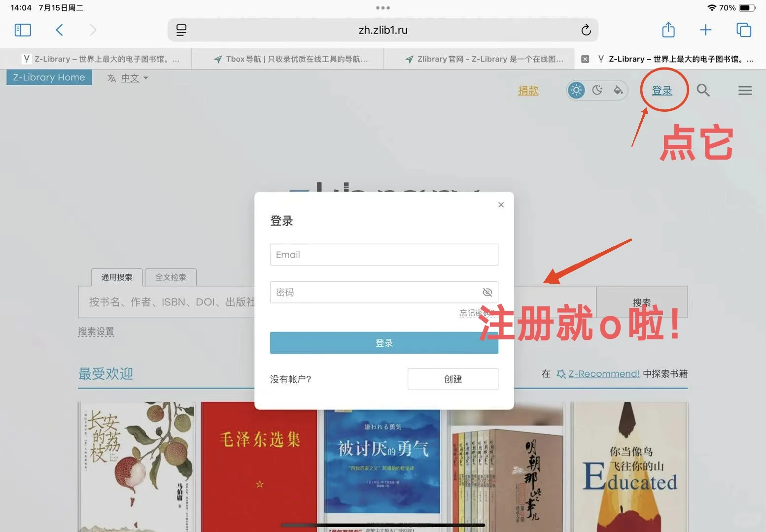Viewport: 766px width, 532px height.
Task: Show the tab overview
Action: pos(743,30)
